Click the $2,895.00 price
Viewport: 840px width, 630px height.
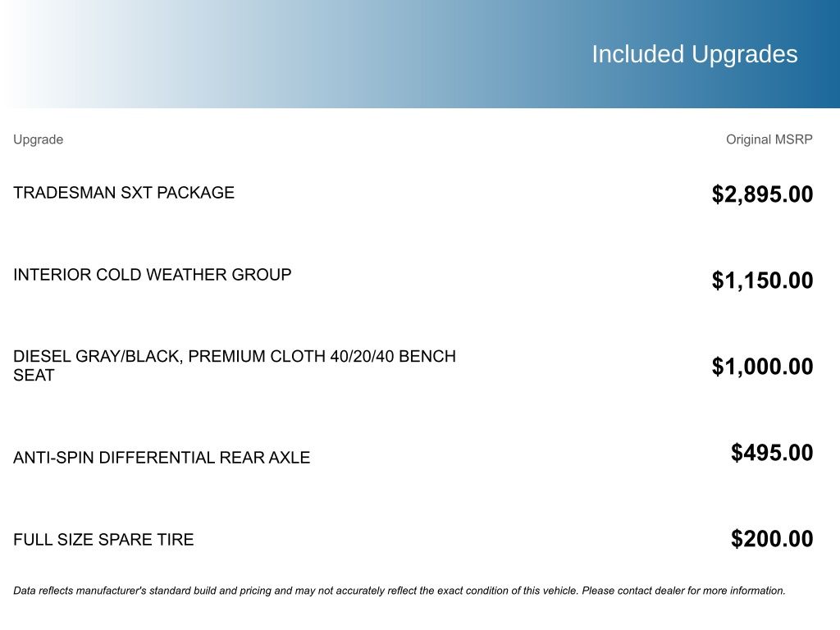762,194
